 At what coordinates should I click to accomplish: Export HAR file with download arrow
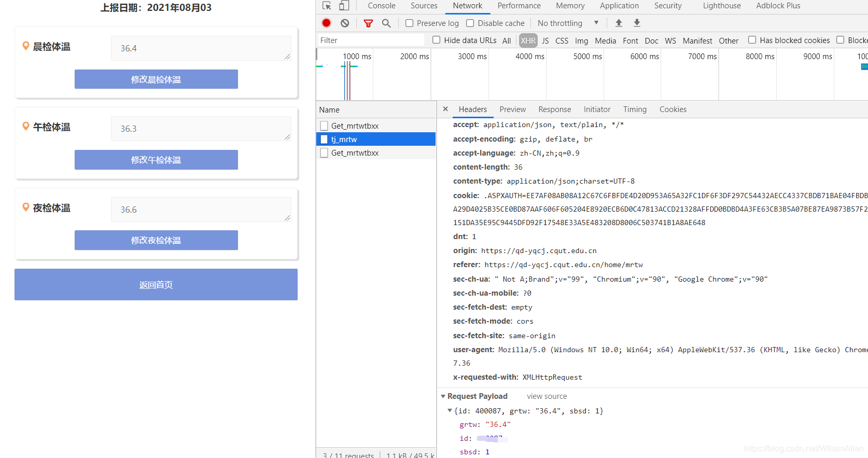[637, 23]
